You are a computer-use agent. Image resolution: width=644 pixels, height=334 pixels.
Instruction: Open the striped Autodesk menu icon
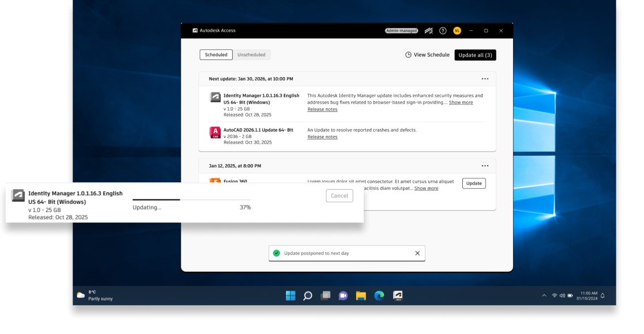point(429,31)
